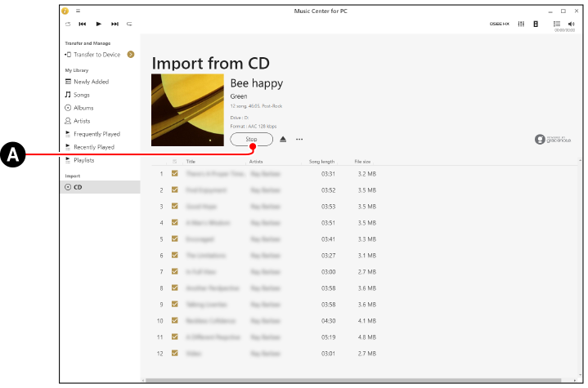Open the three-dot more options menu
The height and width of the screenshot is (388, 588).
[299, 140]
